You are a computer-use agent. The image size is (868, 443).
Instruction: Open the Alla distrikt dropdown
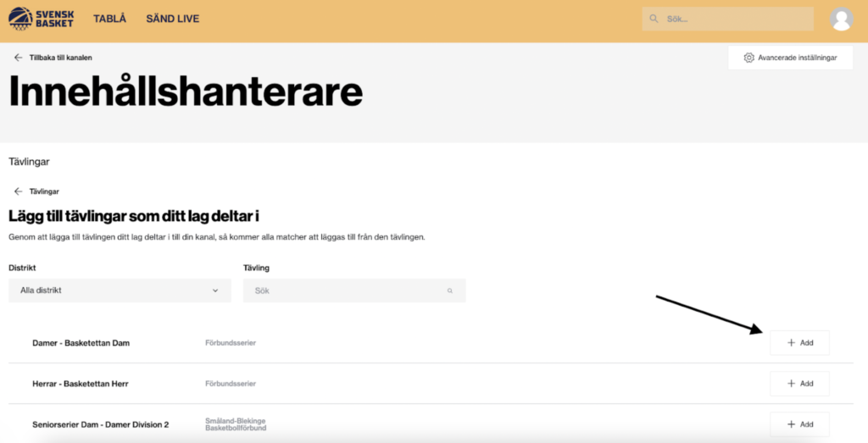[120, 291]
